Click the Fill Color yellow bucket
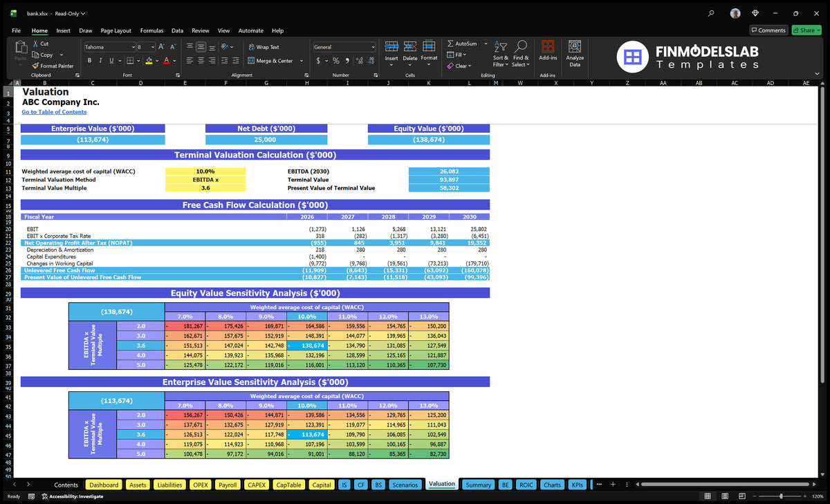The height and width of the screenshot is (504, 830). tap(148, 61)
